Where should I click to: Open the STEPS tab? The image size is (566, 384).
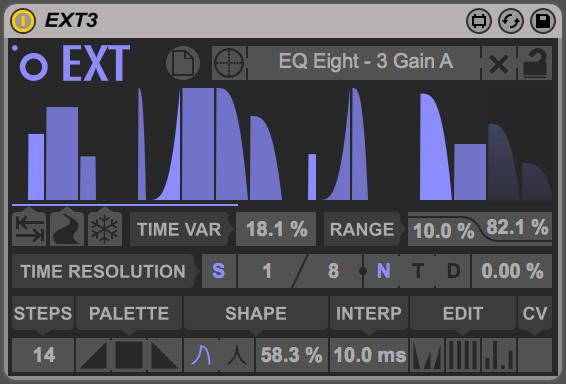click(x=43, y=313)
